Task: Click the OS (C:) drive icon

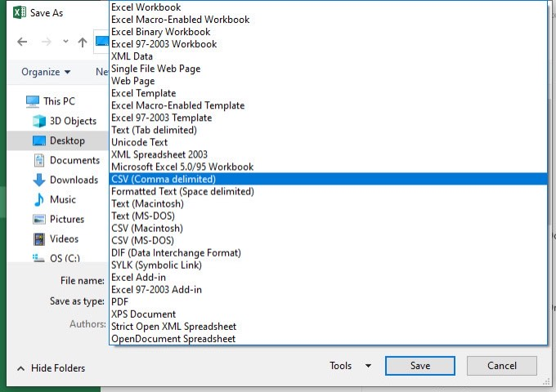Action: [38, 258]
